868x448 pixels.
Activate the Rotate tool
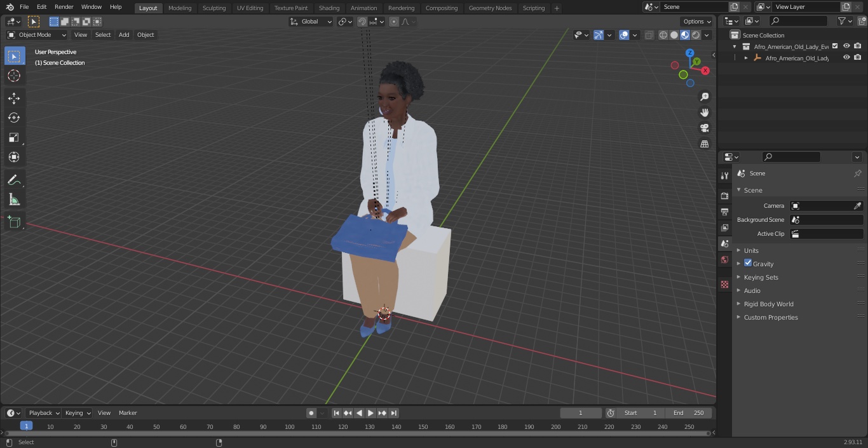coord(14,118)
